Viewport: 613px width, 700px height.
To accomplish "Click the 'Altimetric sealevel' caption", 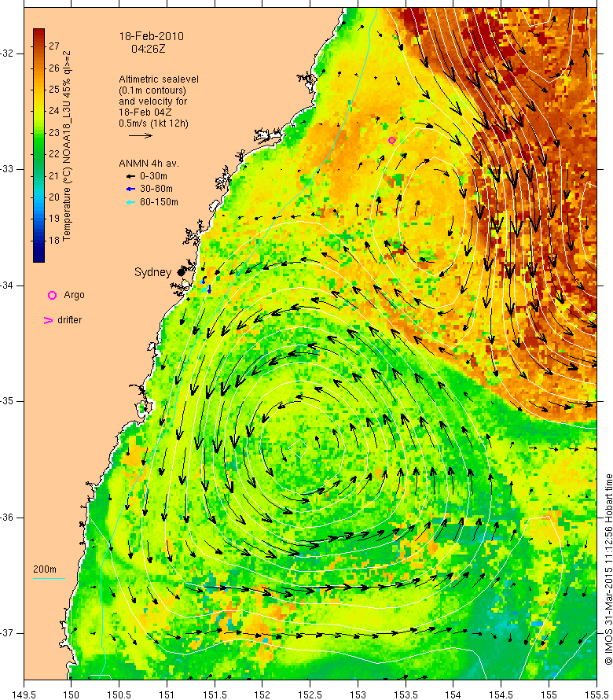I will 159,79.
